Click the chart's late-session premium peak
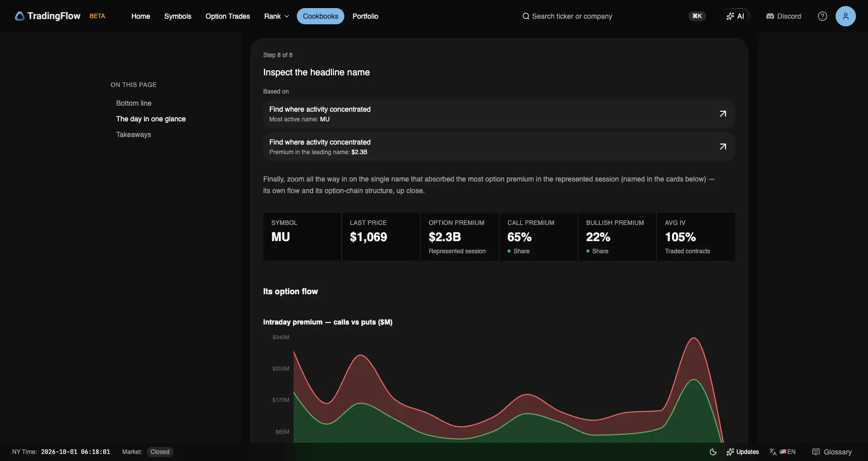The width and height of the screenshot is (868, 461). click(x=694, y=338)
